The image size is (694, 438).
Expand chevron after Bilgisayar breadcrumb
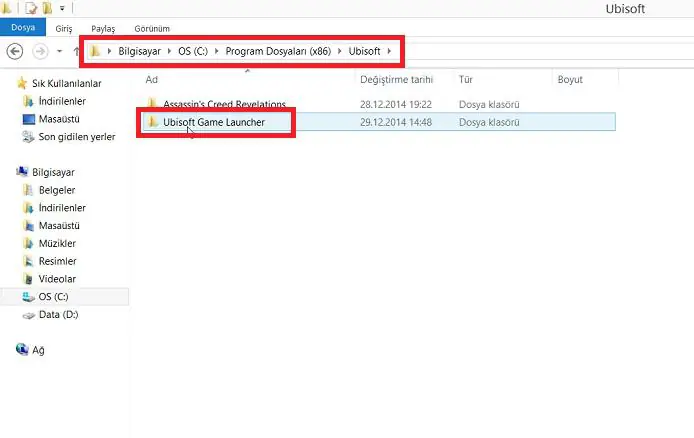(169, 51)
